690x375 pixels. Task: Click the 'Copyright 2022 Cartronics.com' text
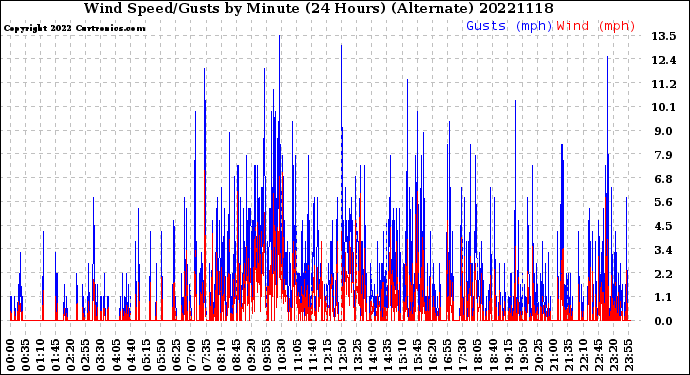pyautogui.click(x=74, y=28)
